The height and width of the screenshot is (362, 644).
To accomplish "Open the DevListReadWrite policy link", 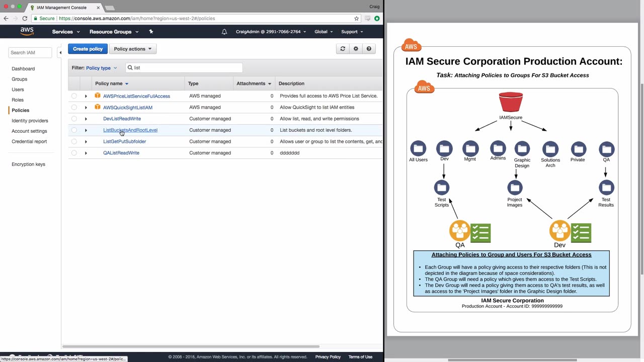I will pyautogui.click(x=122, y=119).
